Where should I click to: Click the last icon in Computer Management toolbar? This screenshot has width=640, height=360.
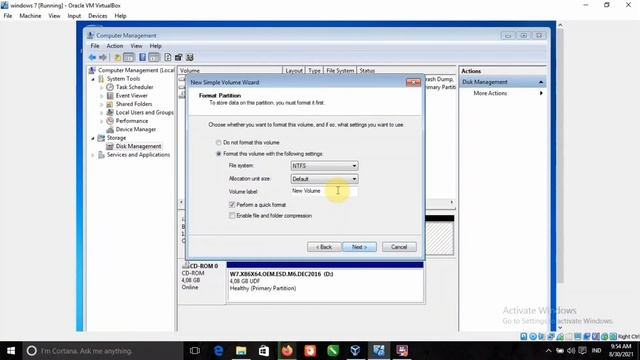click(190, 58)
